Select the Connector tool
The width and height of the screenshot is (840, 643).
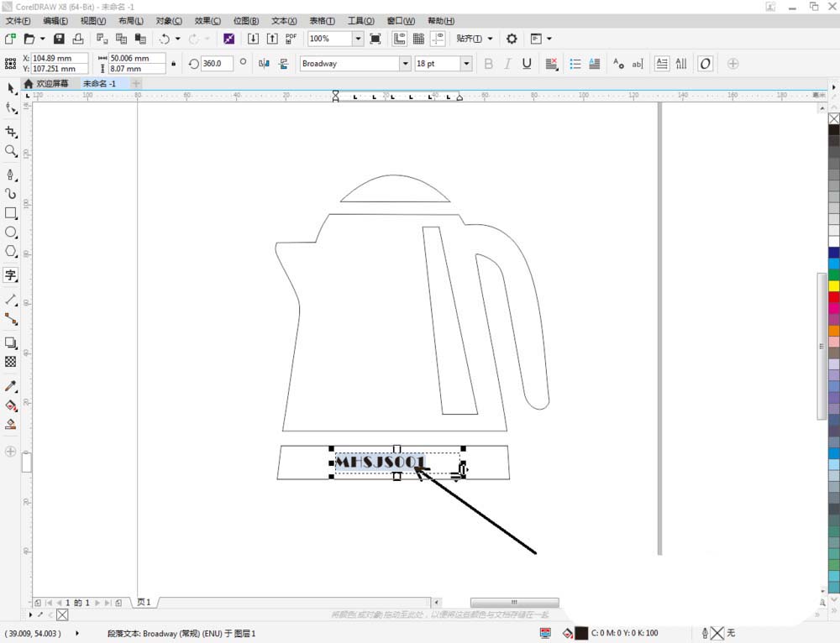(x=11, y=319)
